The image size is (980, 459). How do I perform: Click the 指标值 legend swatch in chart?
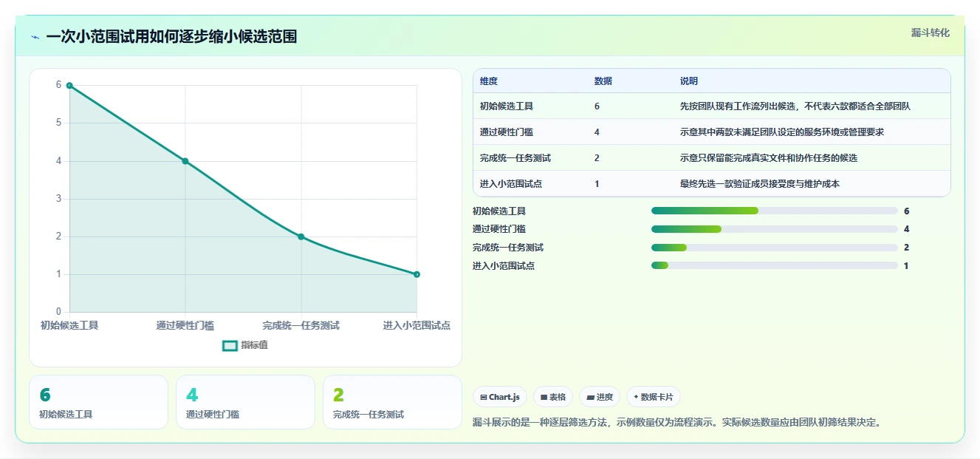pos(230,345)
